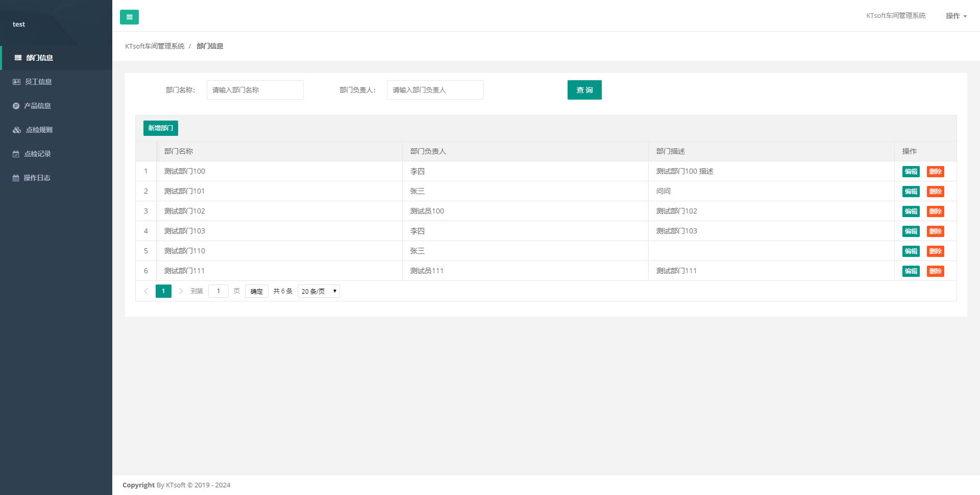Edit the 测试部门111 row
The image size is (980, 495).
click(x=911, y=271)
